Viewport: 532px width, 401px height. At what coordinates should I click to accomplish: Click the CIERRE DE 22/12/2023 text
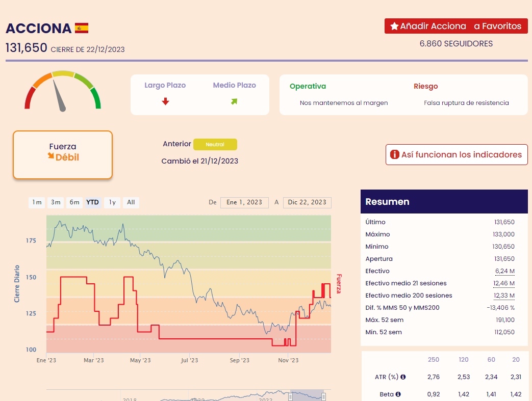88,49
